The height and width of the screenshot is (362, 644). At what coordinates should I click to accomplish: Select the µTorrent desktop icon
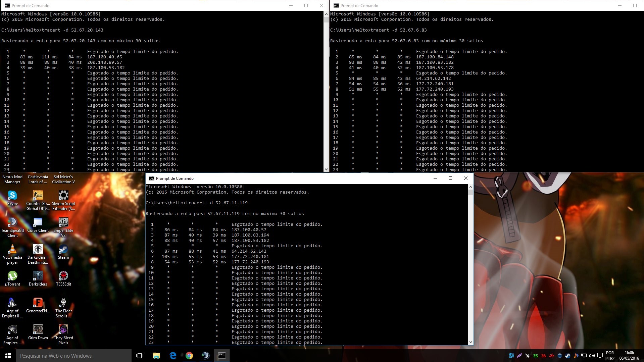pyautogui.click(x=12, y=276)
